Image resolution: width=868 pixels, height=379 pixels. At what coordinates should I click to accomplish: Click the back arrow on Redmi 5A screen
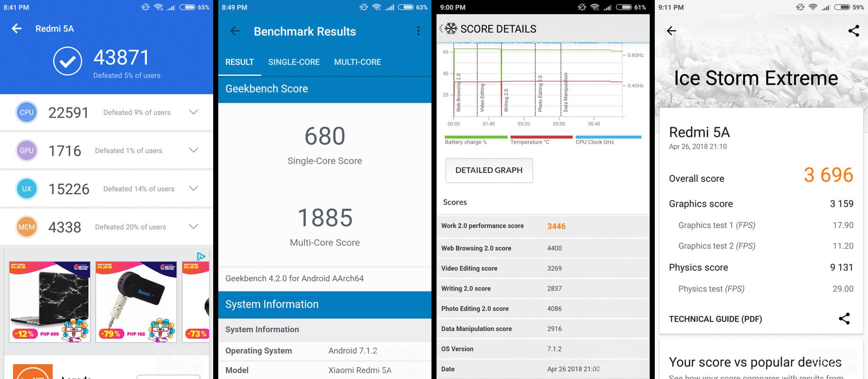[x=16, y=28]
